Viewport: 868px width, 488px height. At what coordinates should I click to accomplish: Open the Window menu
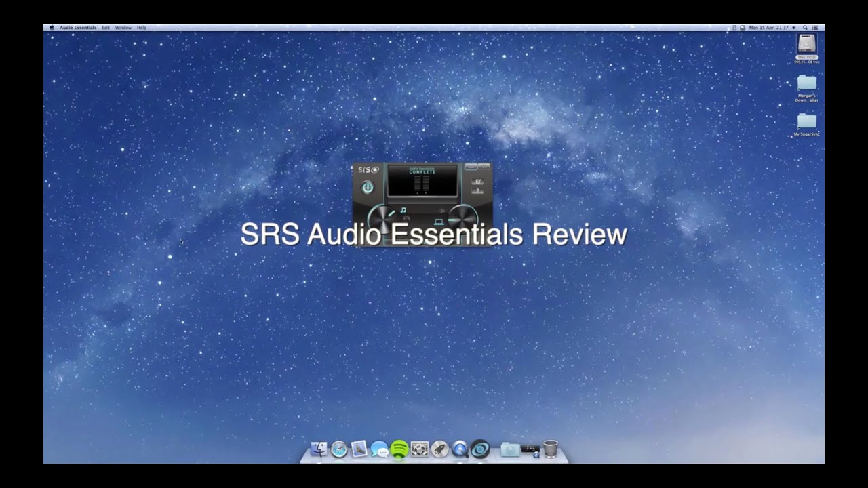point(123,28)
